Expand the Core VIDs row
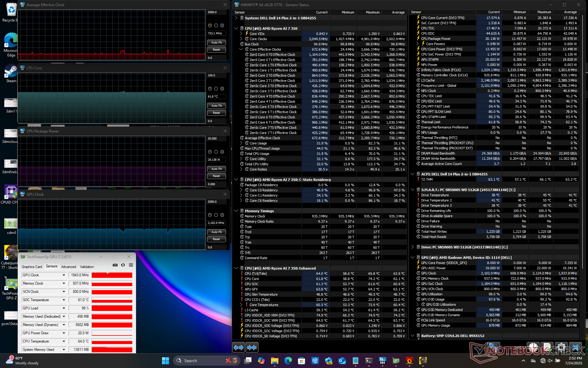Viewport: 588px width, 368px height. click(241, 33)
